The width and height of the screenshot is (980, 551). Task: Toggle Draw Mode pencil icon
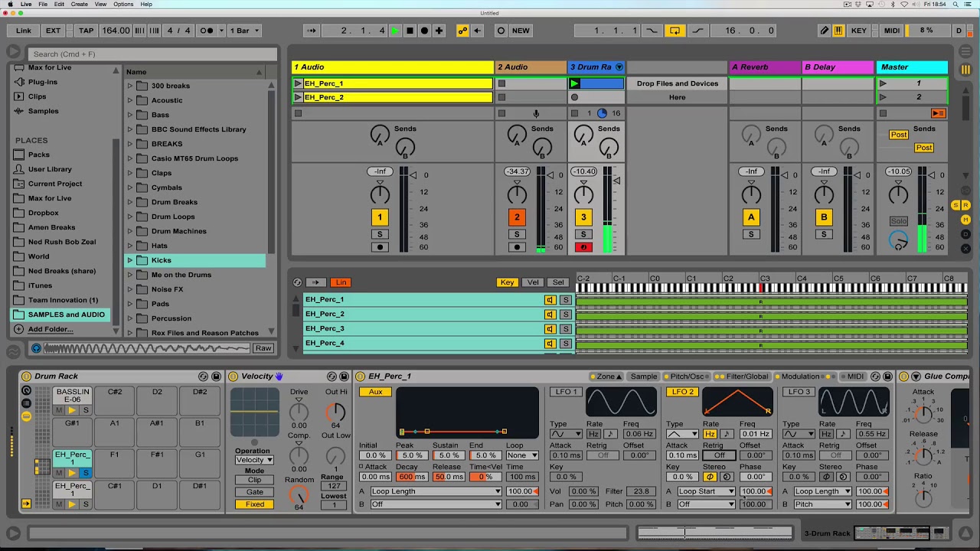pyautogui.click(x=824, y=31)
